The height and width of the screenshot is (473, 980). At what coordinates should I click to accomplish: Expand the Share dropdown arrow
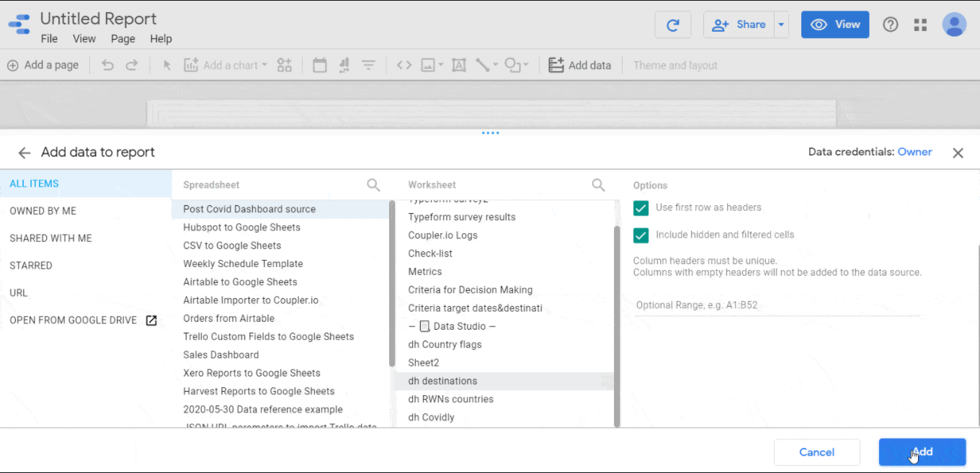tap(781, 25)
